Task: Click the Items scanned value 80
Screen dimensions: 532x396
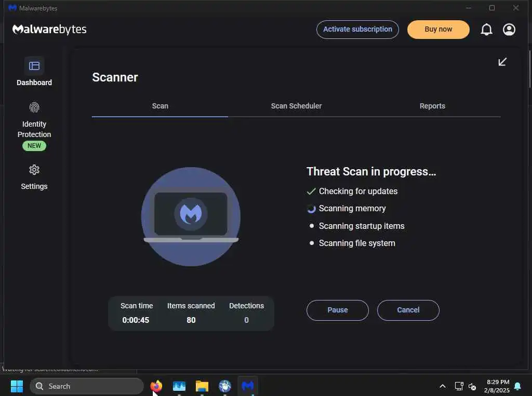Action: point(191,320)
